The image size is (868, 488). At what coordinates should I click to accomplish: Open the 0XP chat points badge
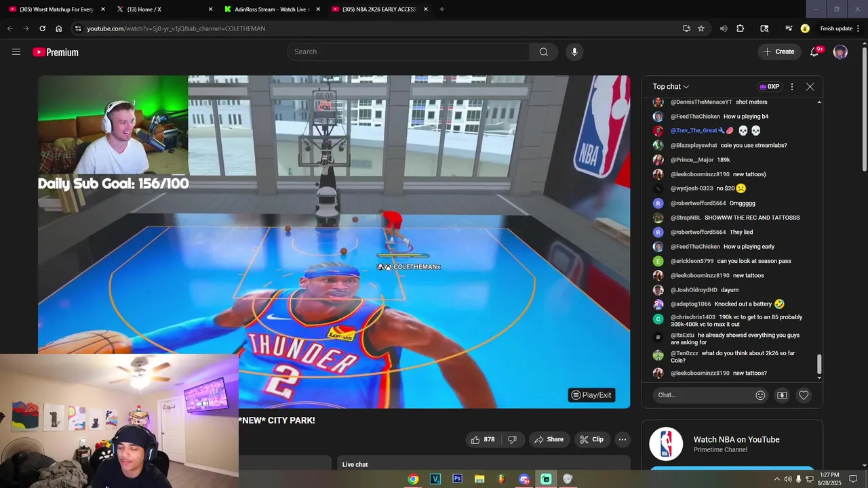tap(770, 87)
